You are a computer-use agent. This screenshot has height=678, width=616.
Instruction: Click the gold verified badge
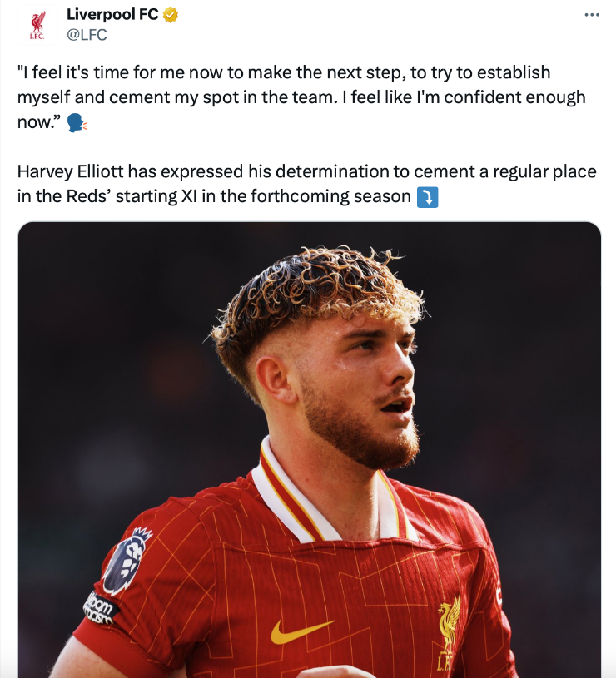171,15
